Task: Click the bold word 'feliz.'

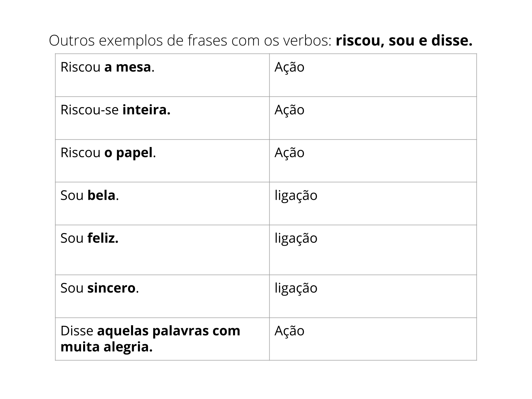Action: pos(103,238)
